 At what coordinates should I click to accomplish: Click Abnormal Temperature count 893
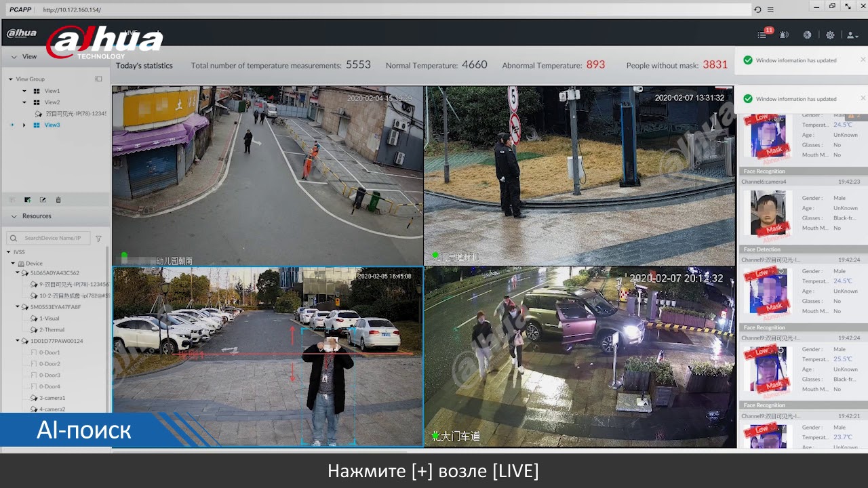[x=595, y=65]
